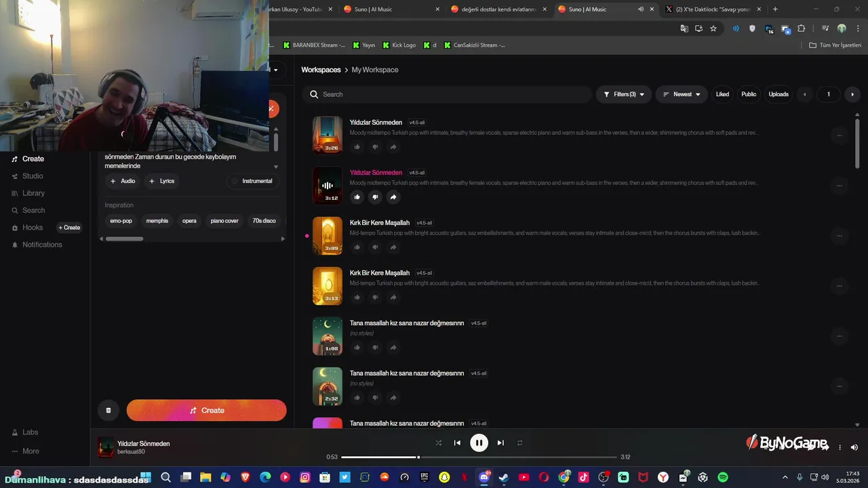Bookmark this page with the star icon

click(x=713, y=28)
